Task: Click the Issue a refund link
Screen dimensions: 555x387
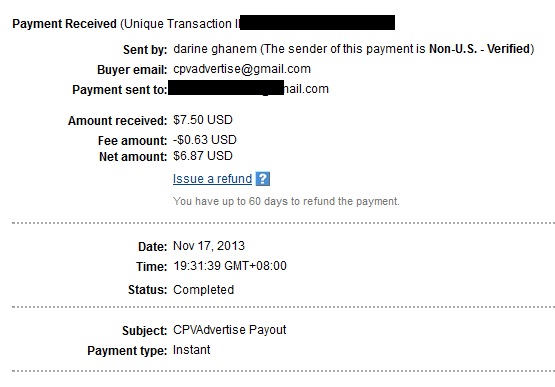Action: [x=212, y=179]
